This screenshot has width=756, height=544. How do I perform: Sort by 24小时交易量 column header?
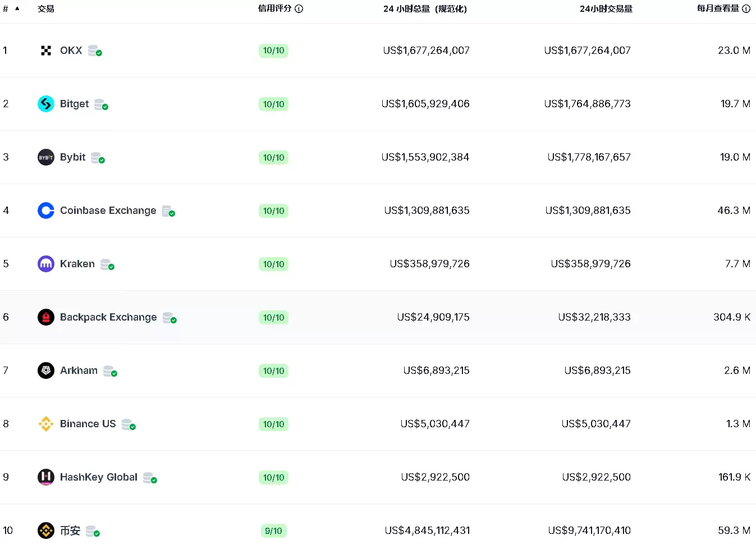[x=606, y=8]
